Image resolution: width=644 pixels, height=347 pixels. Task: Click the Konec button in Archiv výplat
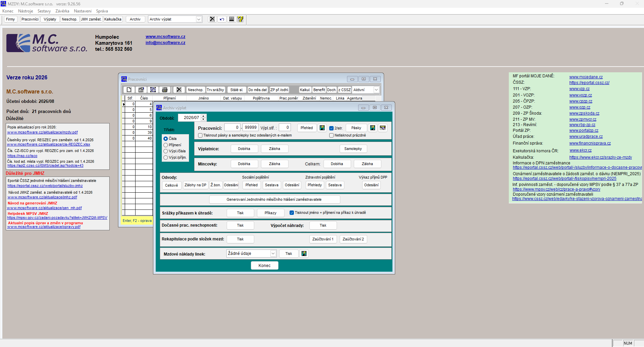click(265, 265)
